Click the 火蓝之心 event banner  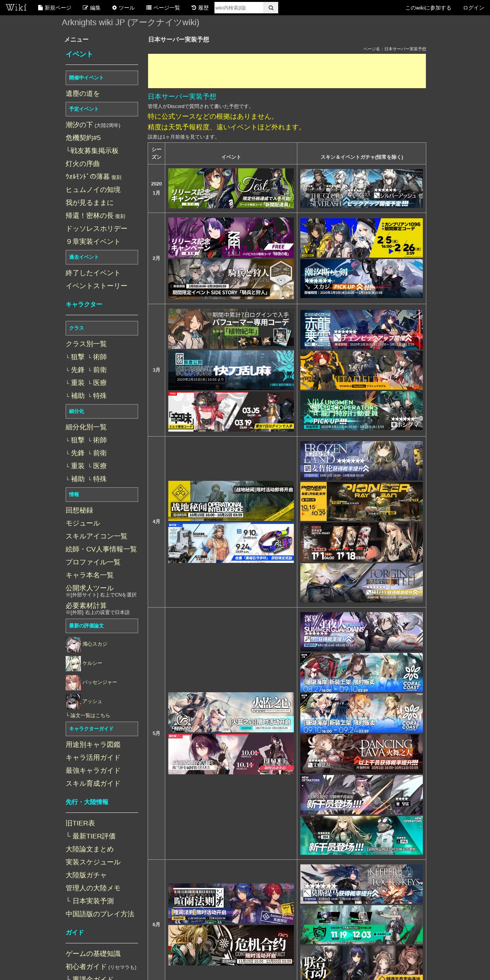click(x=231, y=712)
